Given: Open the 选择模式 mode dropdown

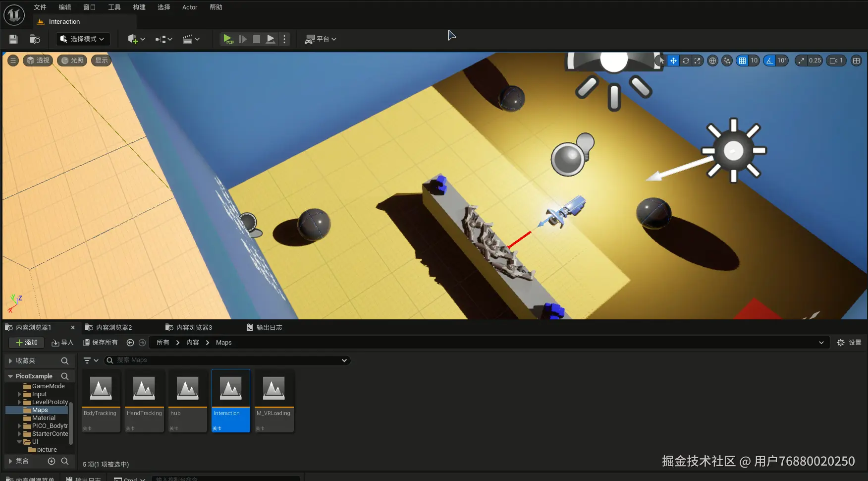Looking at the screenshot, I should pyautogui.click(x=83, y=39).
